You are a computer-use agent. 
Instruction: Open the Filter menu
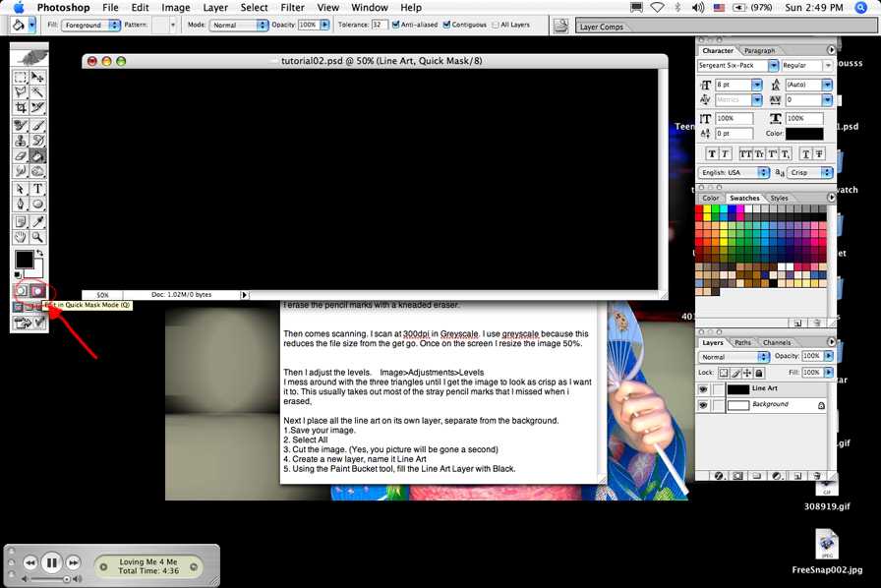(292, 7)
